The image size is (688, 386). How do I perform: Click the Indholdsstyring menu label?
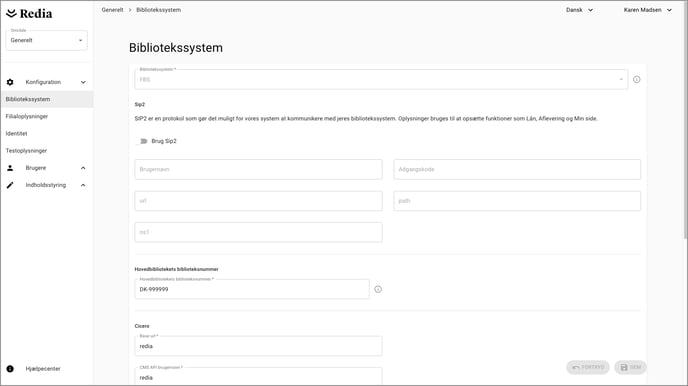coord(46,185)
